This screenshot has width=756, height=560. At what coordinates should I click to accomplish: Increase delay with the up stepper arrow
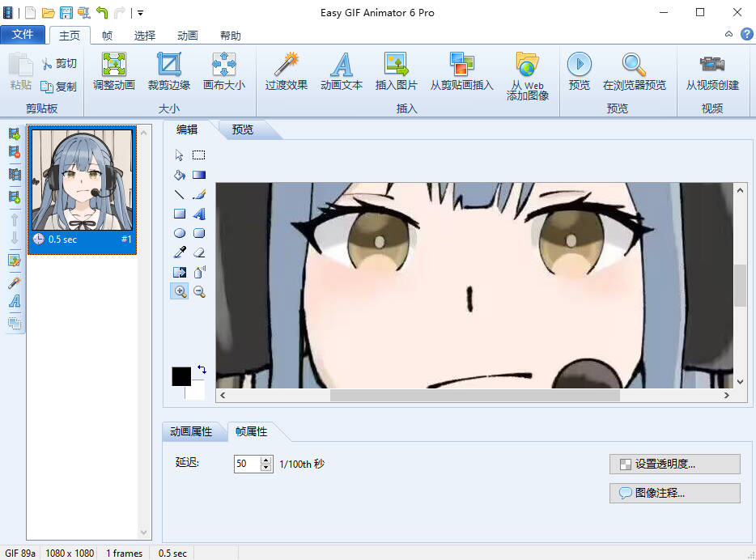tap(266, 460)
